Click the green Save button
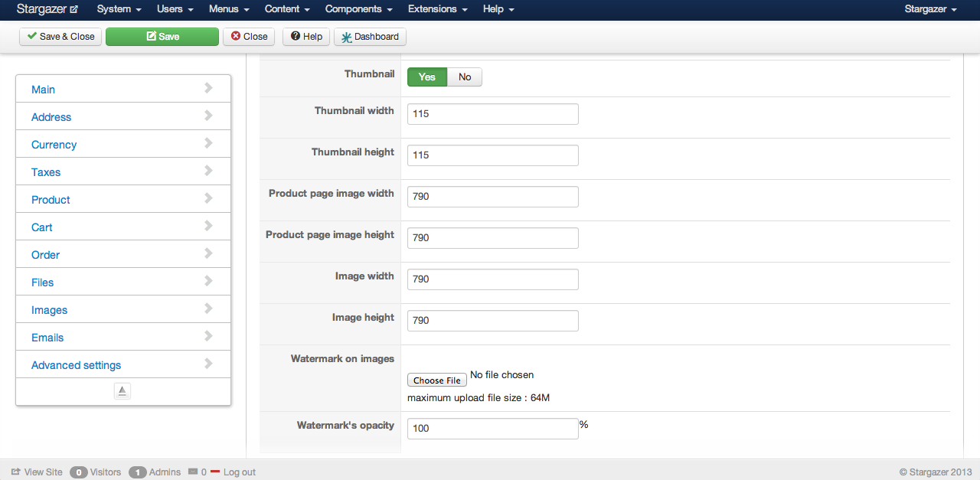This screenshot has height=480, width=980. pos(162,37)
